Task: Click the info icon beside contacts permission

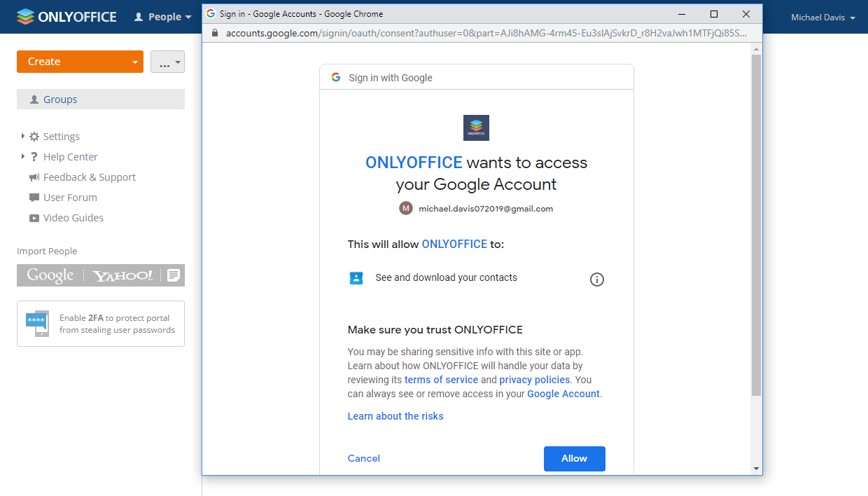Action: (597, 280)
